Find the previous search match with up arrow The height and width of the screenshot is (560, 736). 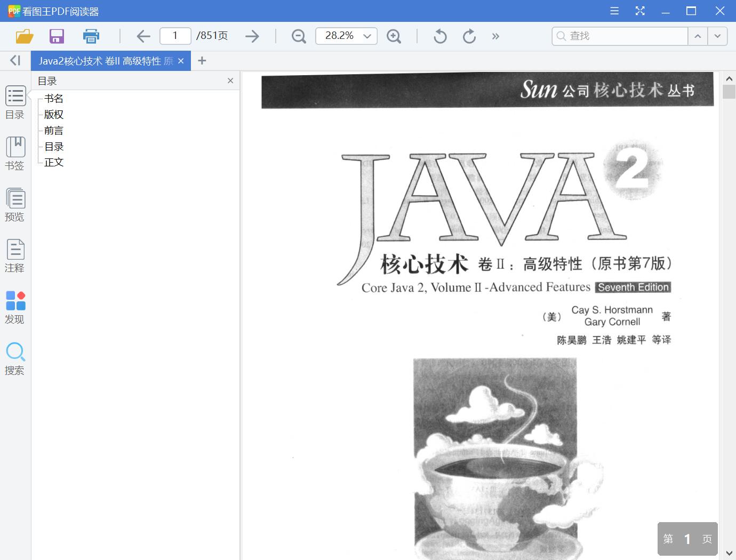coord(698,36)
